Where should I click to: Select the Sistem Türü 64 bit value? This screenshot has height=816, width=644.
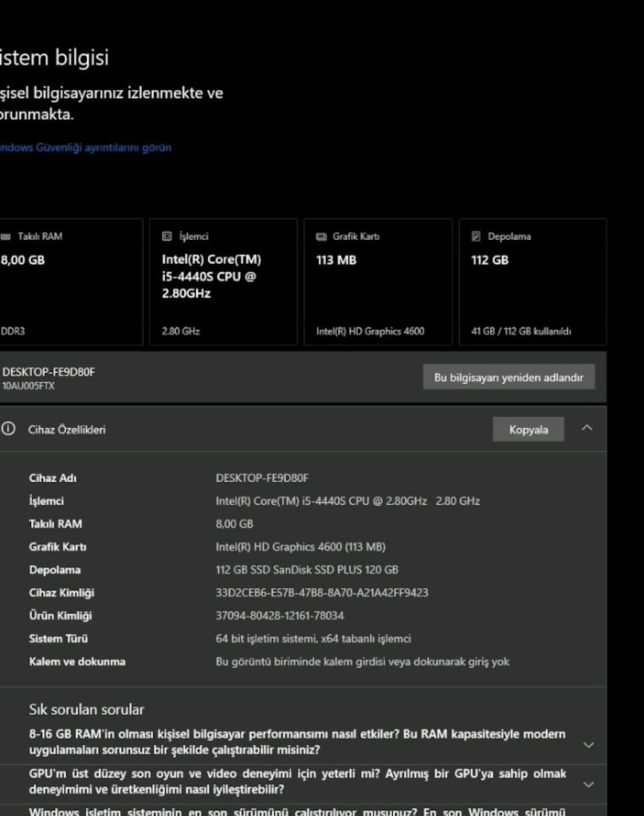click(313, 638)
